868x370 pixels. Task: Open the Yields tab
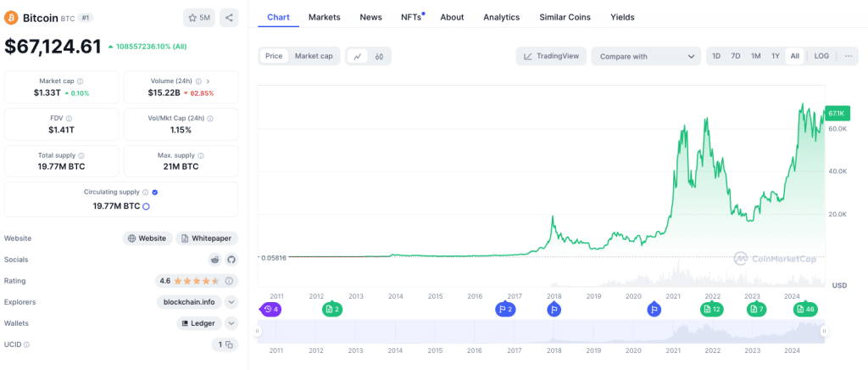click(x=622, y=17)
